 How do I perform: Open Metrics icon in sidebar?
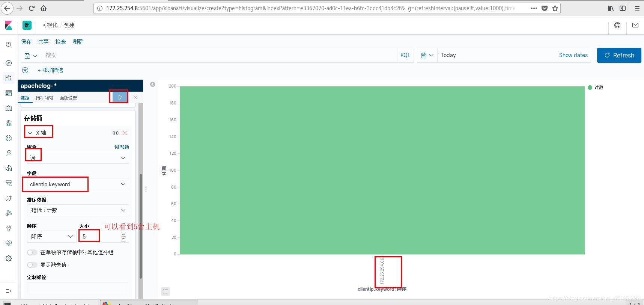[9, 153]
